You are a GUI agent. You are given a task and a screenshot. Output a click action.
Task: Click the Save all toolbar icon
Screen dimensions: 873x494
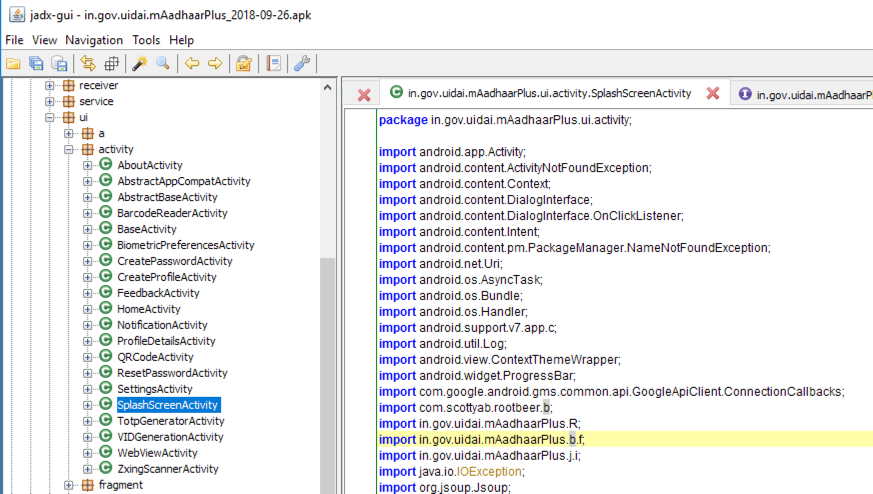37,64
